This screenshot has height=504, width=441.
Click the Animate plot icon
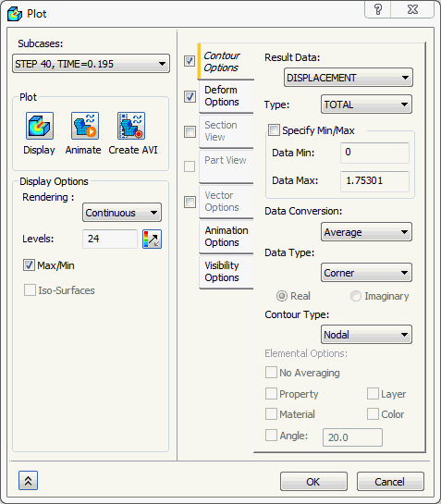(x=85, y=126)
